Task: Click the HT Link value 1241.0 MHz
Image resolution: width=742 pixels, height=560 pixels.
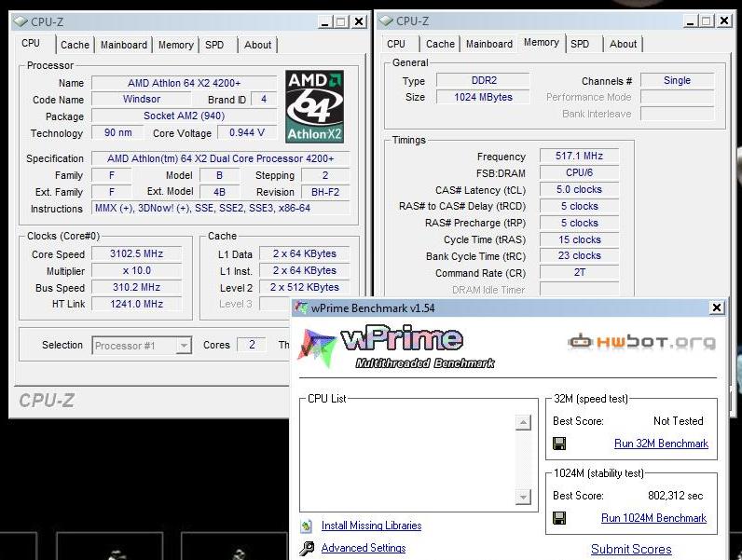Action: tap(136, 304)
